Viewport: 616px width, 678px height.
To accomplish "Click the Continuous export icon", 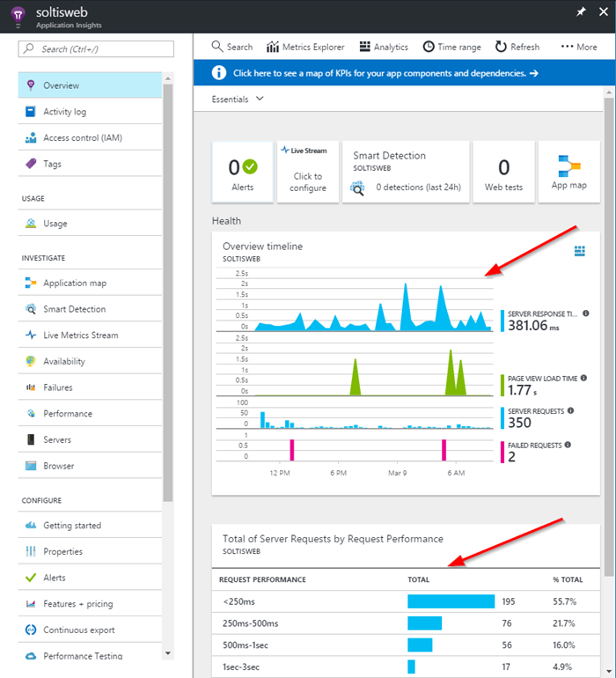I will pyautogui.click(x=31, y=630).
